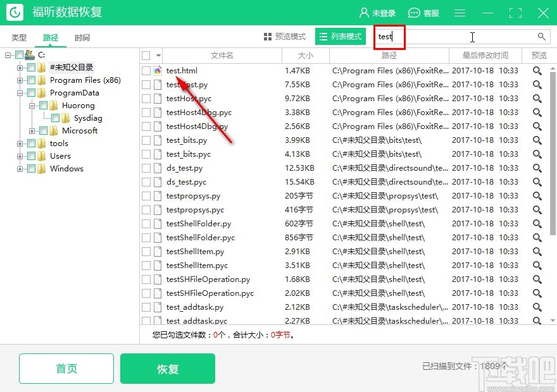Viewport: 557px width, 392px height.
Task: Collapse the Huorong tree node
Action: (x=32, y=106)
